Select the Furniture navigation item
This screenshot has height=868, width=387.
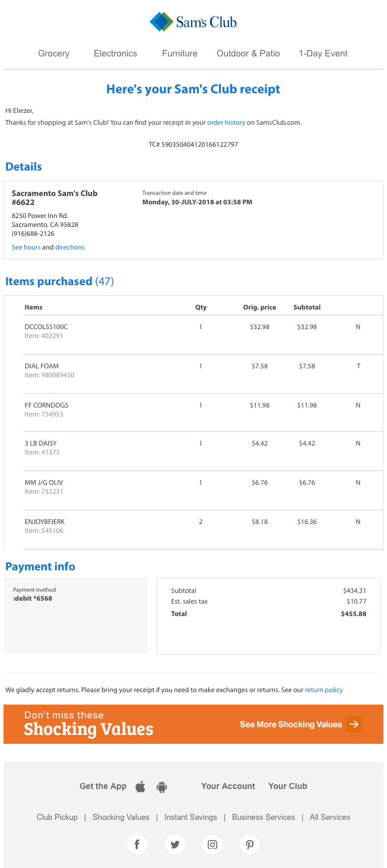180,53
